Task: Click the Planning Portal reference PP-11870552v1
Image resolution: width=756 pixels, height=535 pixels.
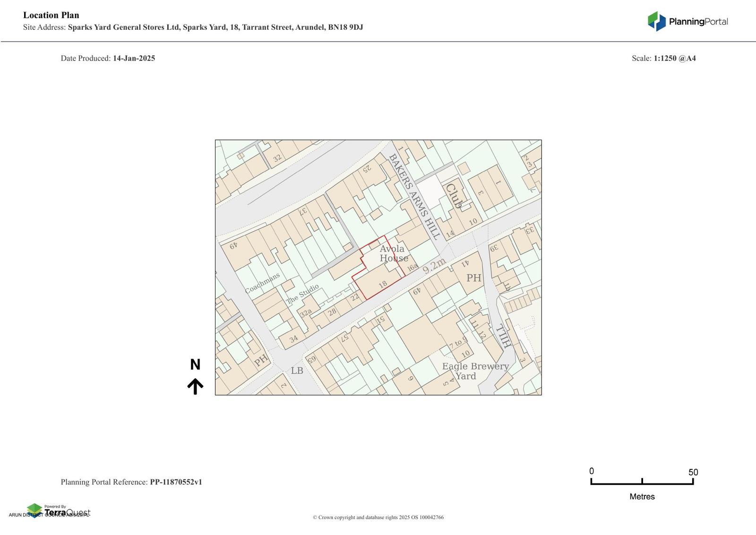Action: click(176, 482)
